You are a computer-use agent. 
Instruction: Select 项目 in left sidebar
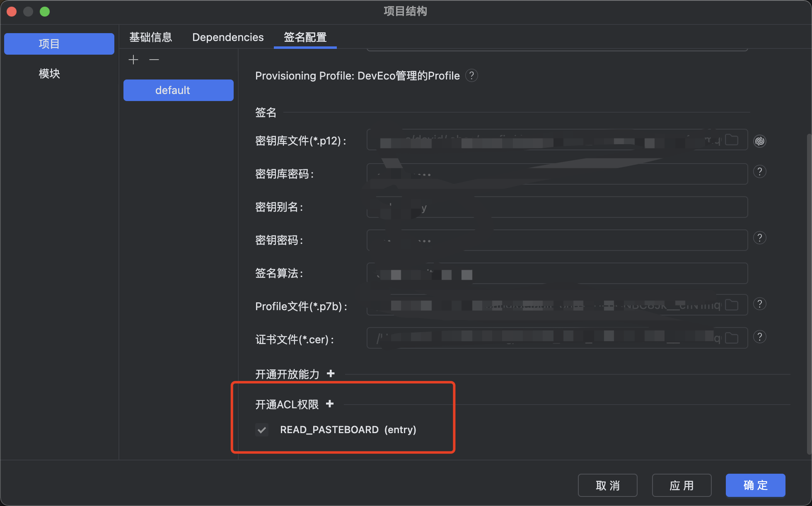click(x=59, y=44)
